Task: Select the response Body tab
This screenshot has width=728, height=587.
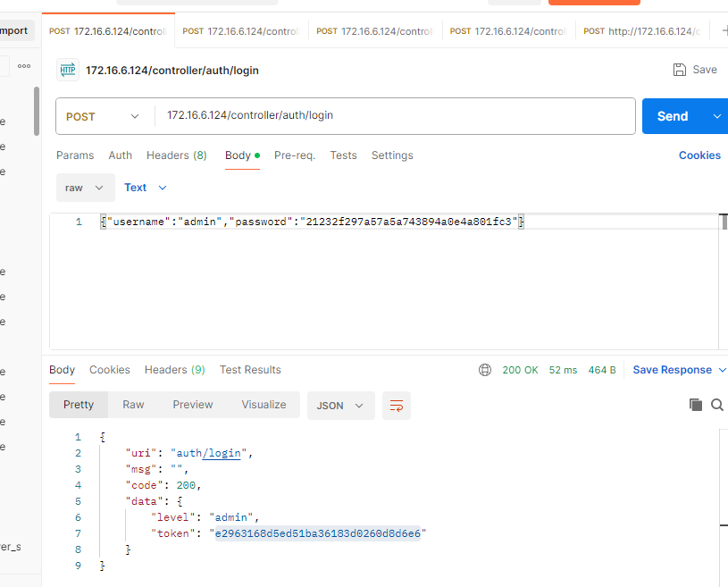Action: coord(62,370)
